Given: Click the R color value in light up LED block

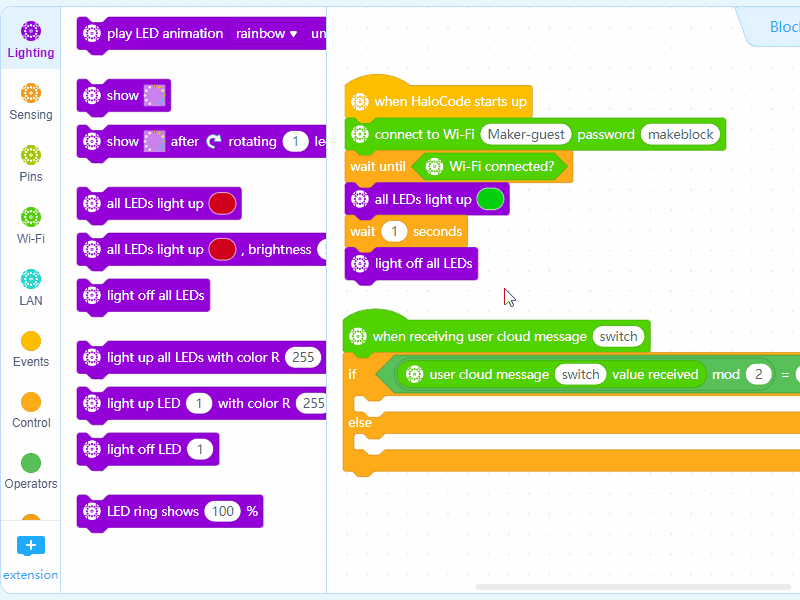Looking at the screenshot, I should point(312,404).
